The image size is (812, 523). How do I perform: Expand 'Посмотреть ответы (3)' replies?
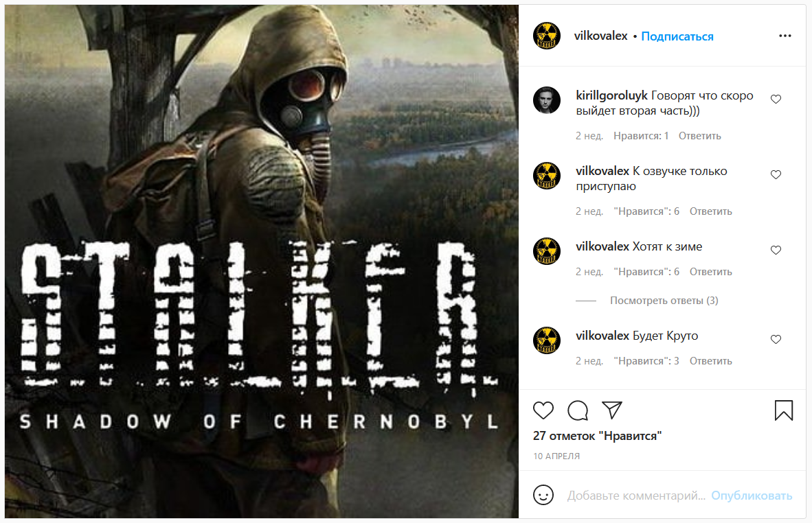click(x=664, y=301)
